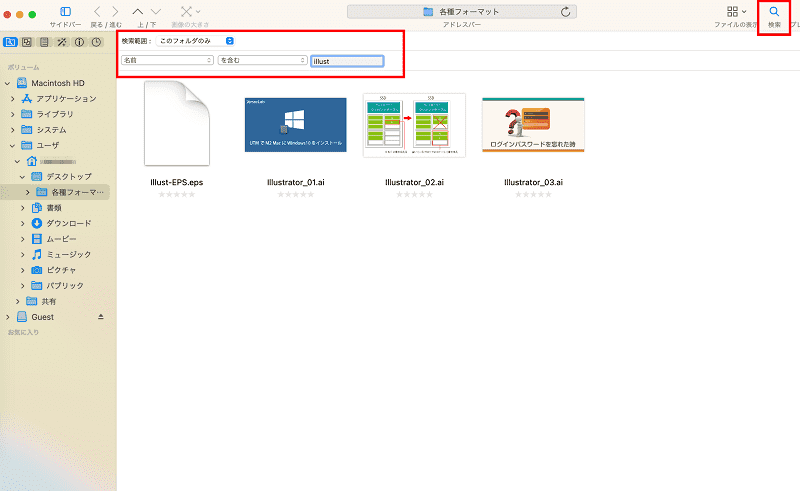Expand the パブリック folder chevron
The height and width of the screenshot is (491, 800).
(22, 285)
